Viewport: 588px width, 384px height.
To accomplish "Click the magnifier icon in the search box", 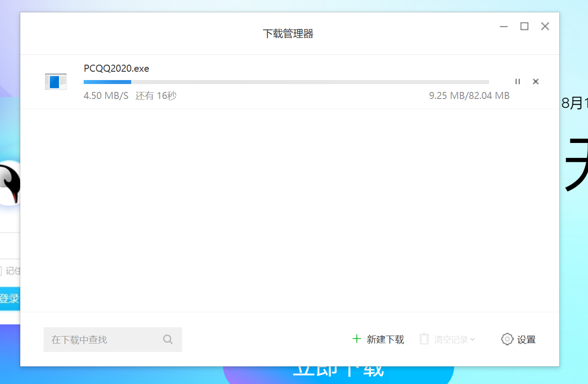I will click(x=168, y=339).
